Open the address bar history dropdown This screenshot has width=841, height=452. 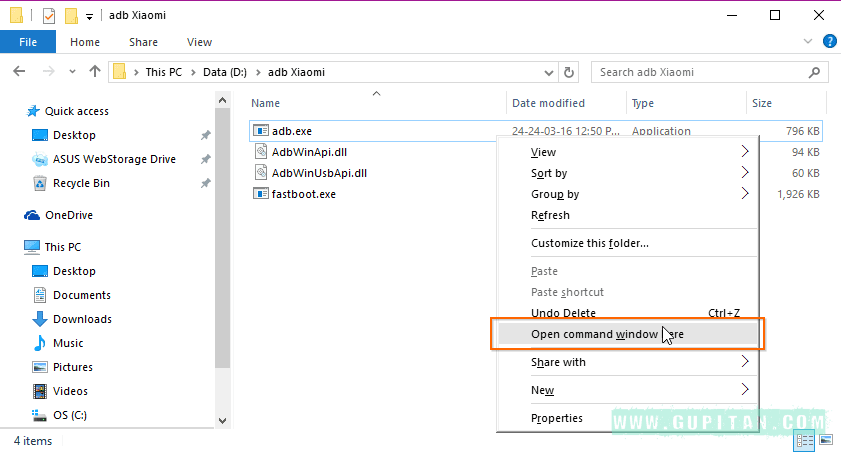(549, 72)
